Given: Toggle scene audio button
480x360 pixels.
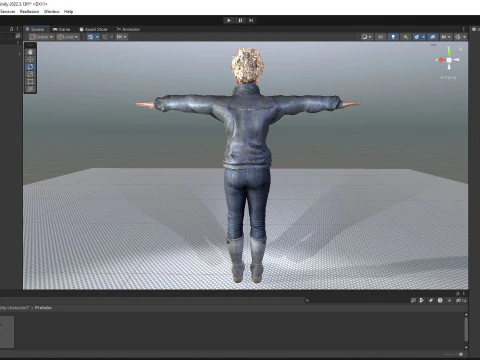Looking at the screenshot, I should [405, 37].
